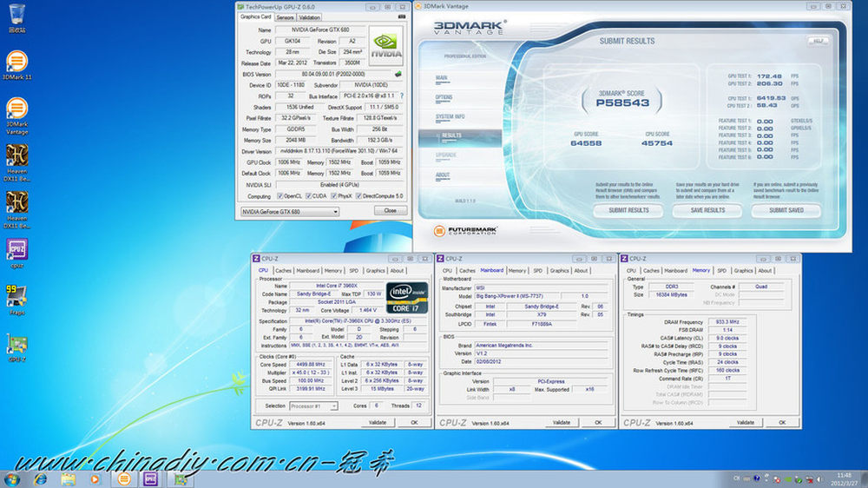Click the NVIDIA logo in GPU-Z
The height and width of the screenshot is (488, 868).
tap(386, 45)
